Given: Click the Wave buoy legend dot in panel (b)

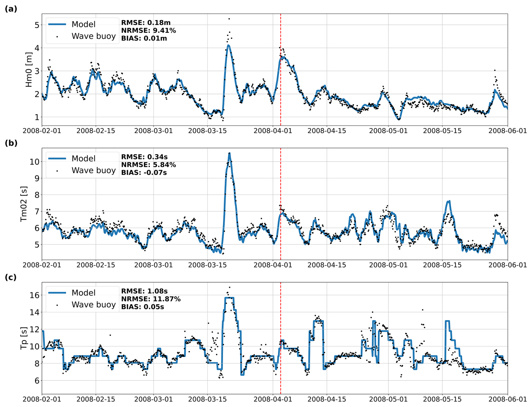Looking at the screenshot, I should coord(57,171).
